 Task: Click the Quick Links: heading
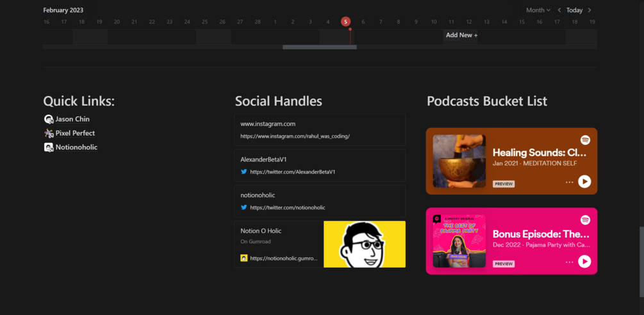(79, 101)
